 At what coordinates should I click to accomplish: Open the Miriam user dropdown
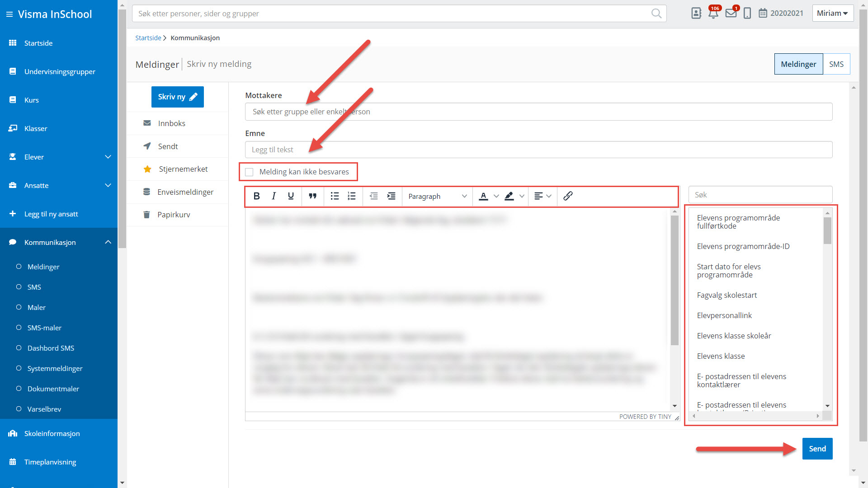[x=832, y=13]
